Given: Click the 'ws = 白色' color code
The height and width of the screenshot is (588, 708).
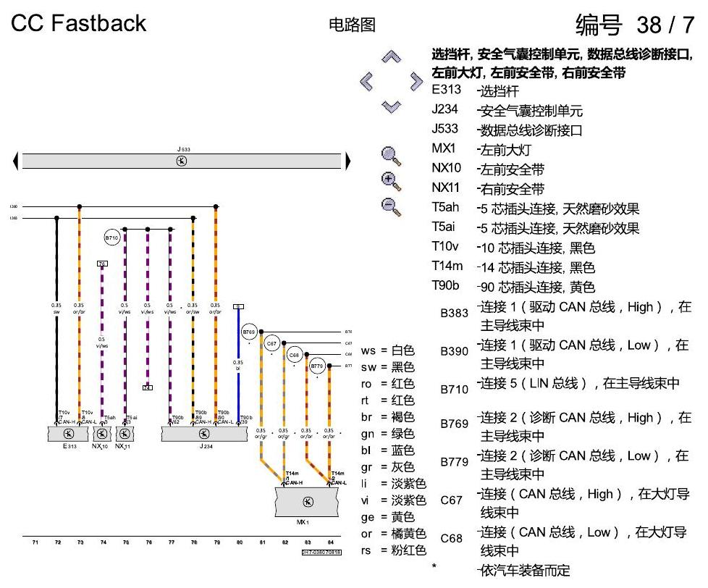Looking at the screenshot, I should [x=387, y=350].
